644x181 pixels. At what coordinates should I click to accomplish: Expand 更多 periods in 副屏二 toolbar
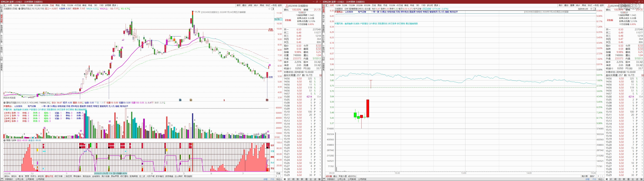pos(115,5)
